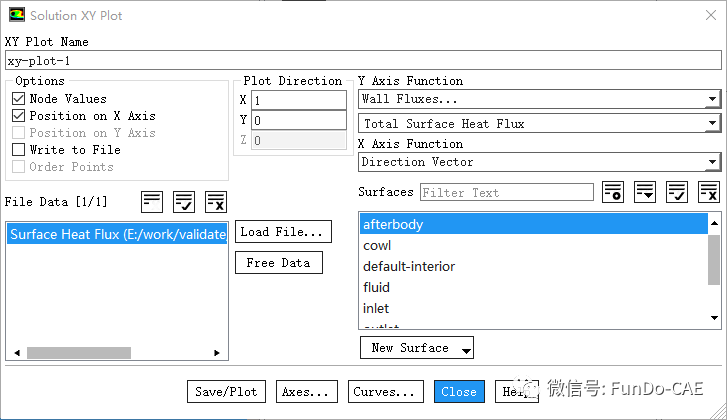Enable the Write to File option

pos(19,150)
